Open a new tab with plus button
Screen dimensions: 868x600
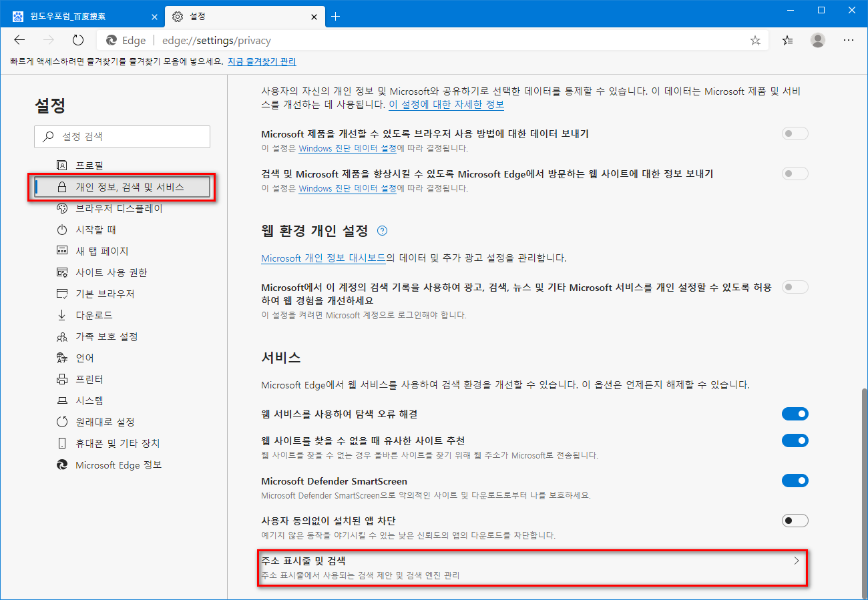coord(335,16)
